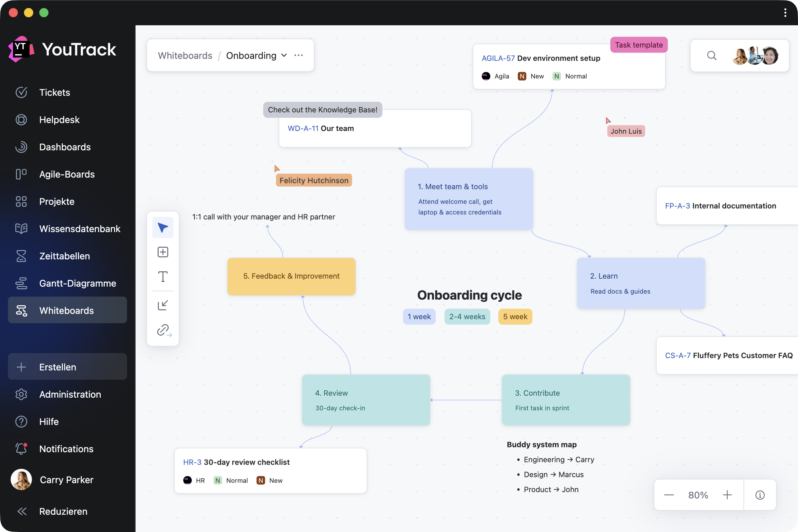Open the whiteboard search icon
The image size is (798, 532).
tap(712, 56)
